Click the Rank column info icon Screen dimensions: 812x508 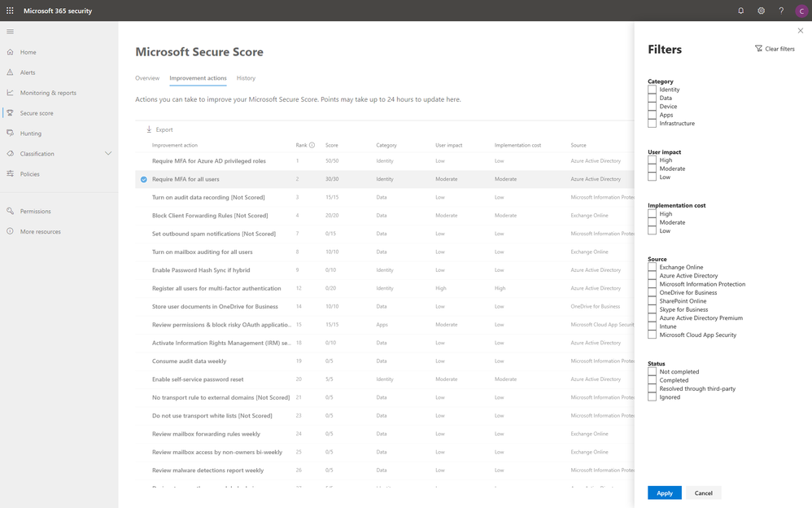click(x=312, y=145)
